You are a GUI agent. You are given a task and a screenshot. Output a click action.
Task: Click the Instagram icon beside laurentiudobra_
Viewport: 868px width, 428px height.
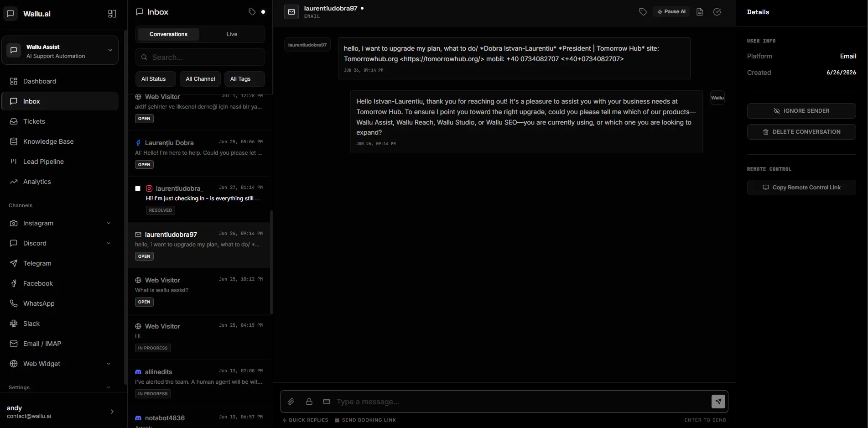coord(149,188)
